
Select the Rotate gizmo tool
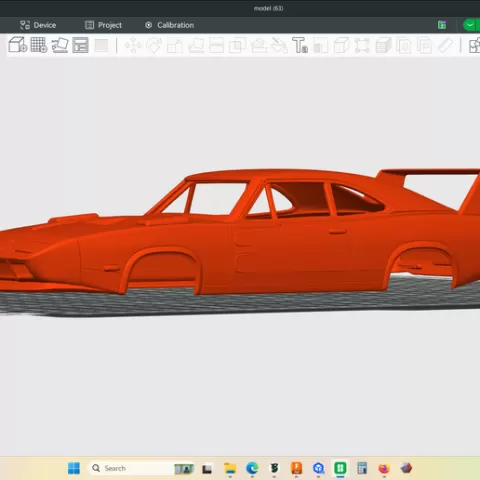pos(154,45)
